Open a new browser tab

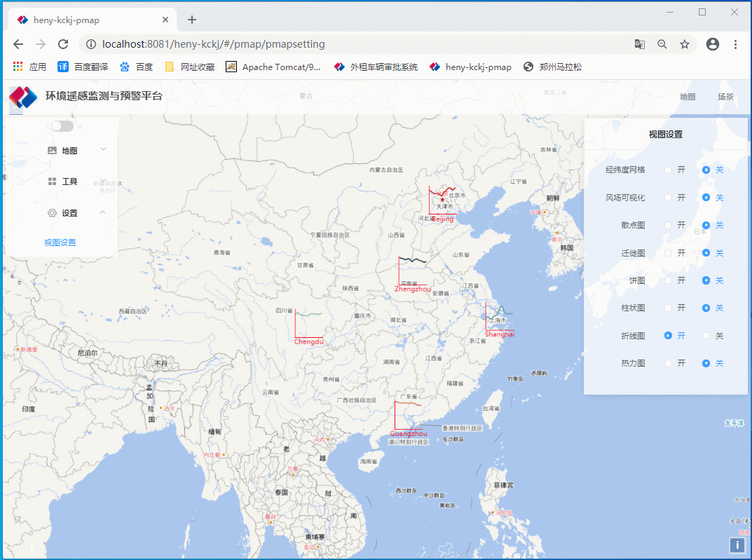click(192, 20)
